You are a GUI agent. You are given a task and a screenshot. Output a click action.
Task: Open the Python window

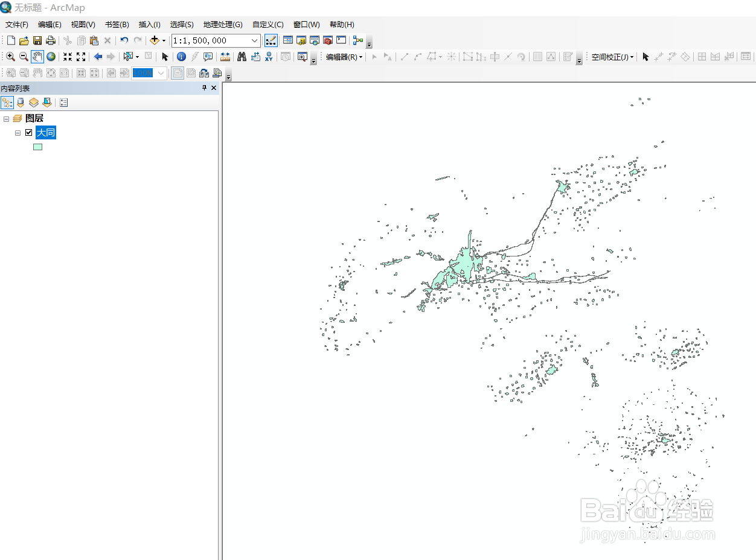coord(341,40)
